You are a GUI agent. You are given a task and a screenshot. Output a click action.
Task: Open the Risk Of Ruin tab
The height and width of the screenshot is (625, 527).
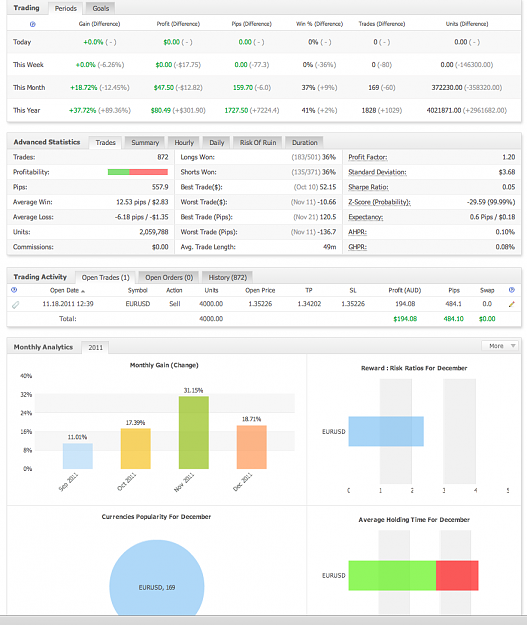tap(258, 143)
